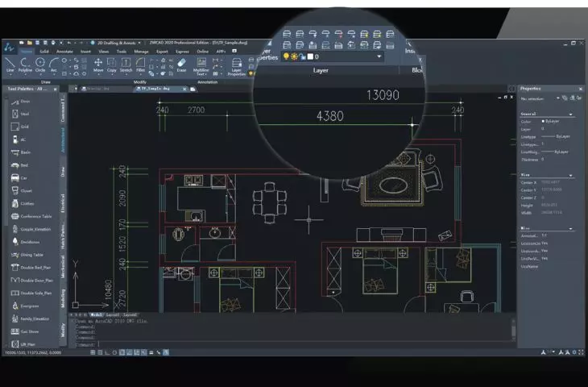The width and height of the screenshot is (588, 387).
Task: Activate the Copy tool
Action: point(112,64)
